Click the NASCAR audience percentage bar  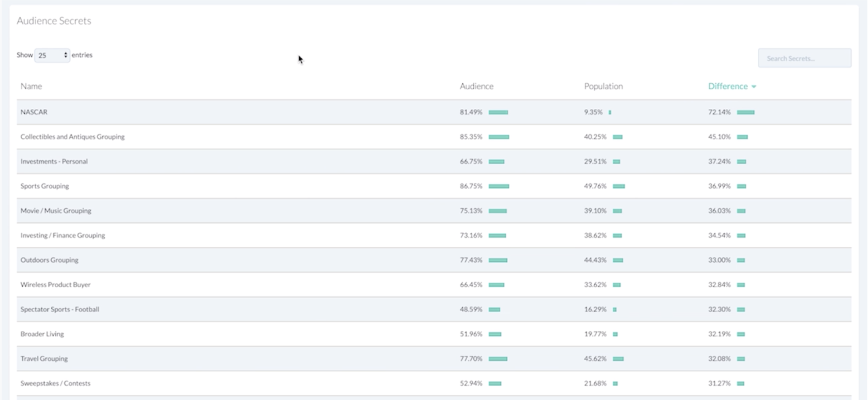pos(498,112)
